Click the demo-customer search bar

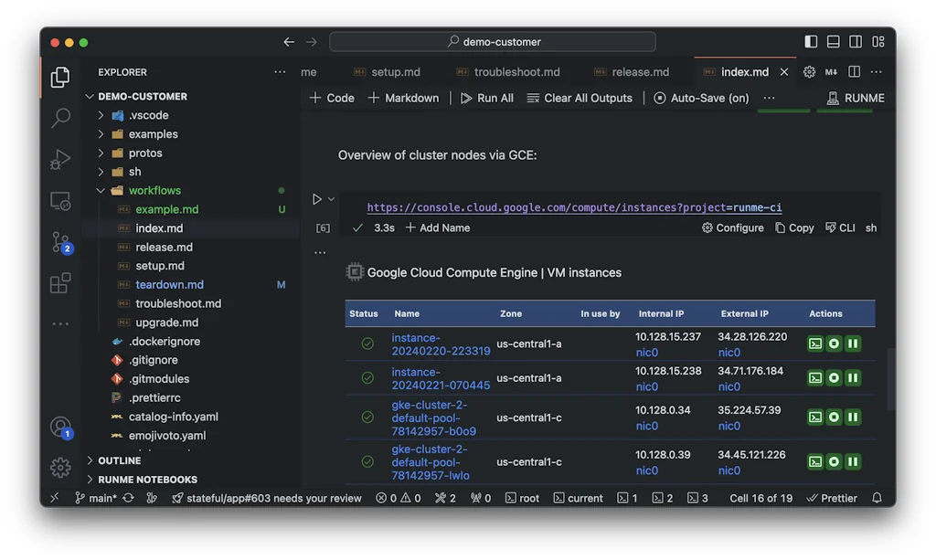pos(495,41)
